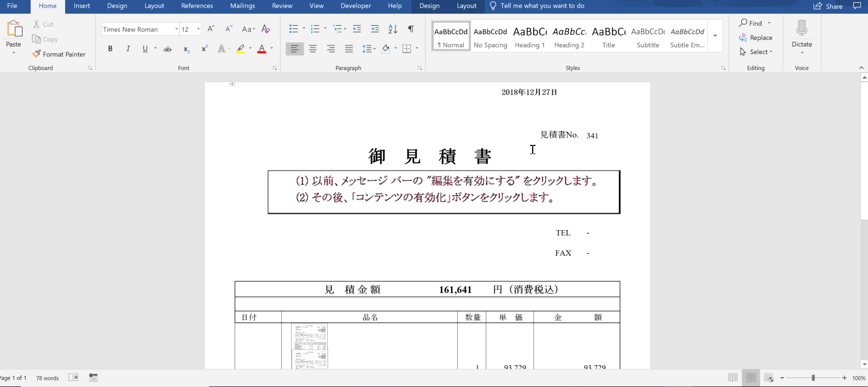Screen dimensions: 868x387
Task: Increase the paragraph indent
Action: pyautogui.click(x=375, y=29)
